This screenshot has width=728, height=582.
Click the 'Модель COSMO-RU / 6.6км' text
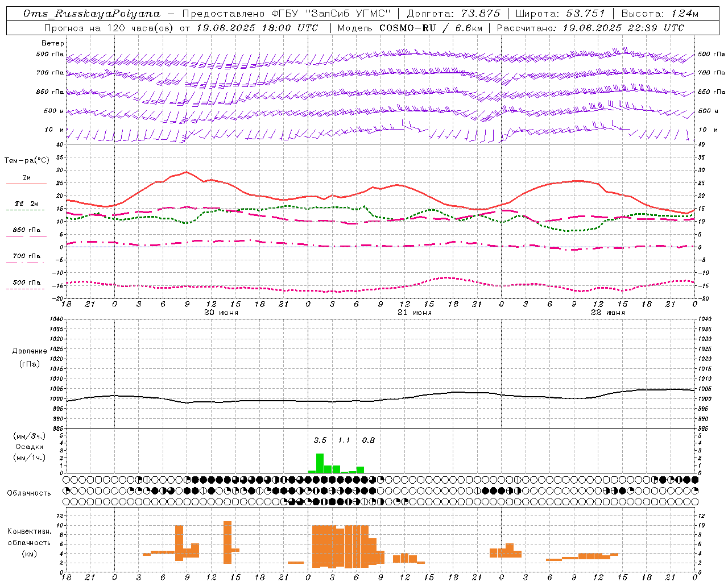click(409, 28)
